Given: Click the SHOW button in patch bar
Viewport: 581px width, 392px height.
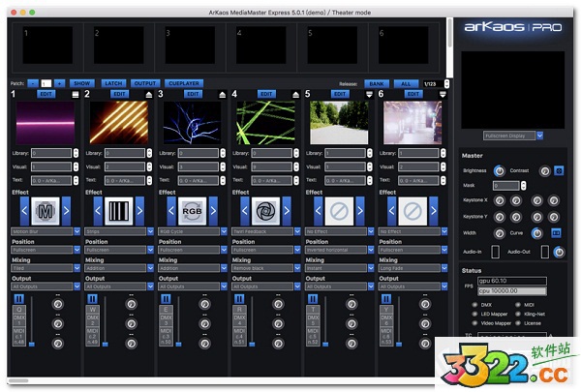Looking at the screenshot, I should click(81, 84).
